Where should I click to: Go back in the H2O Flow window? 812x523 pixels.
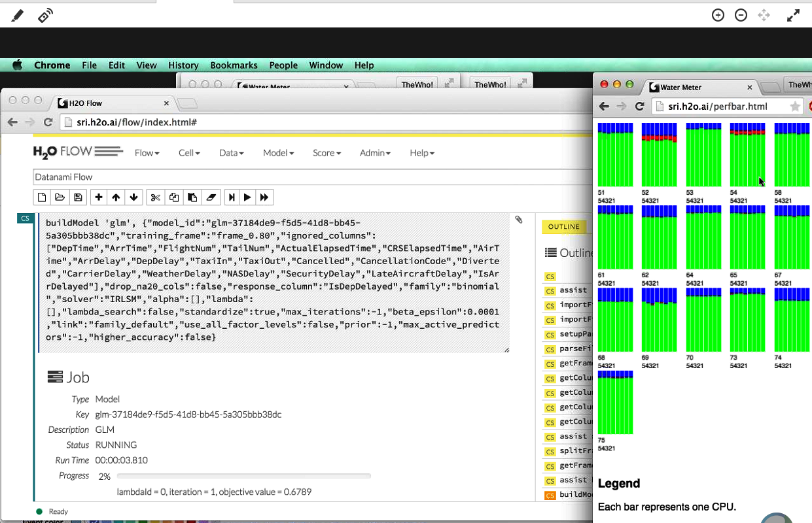point(12,122)
